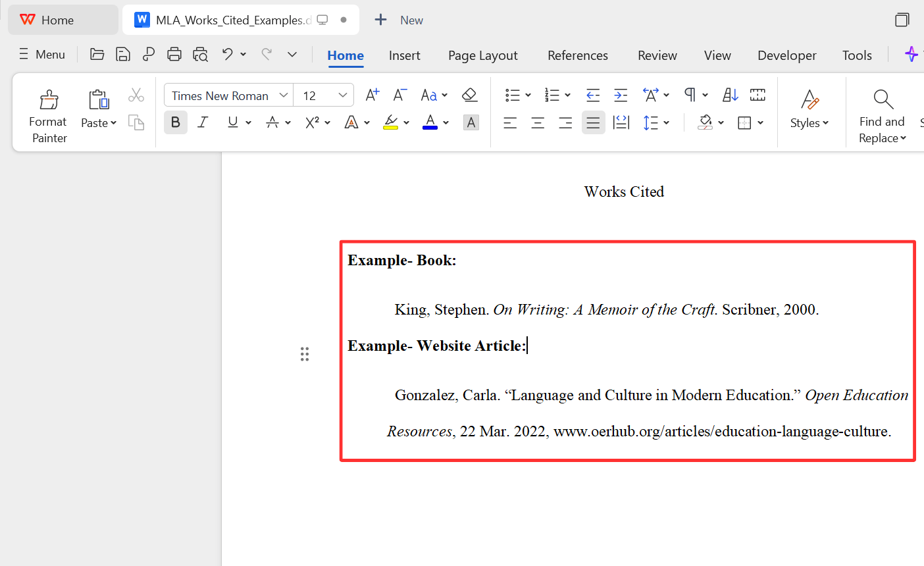
Task: Sort the selected paragraphs
Action: point(730,95)
